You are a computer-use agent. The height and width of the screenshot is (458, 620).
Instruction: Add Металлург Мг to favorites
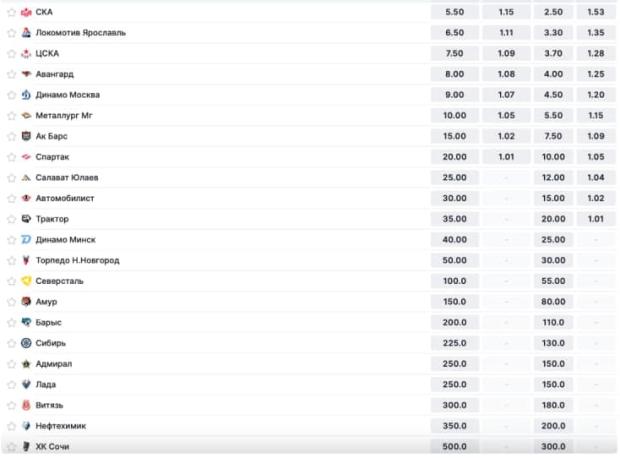point(11,115)
